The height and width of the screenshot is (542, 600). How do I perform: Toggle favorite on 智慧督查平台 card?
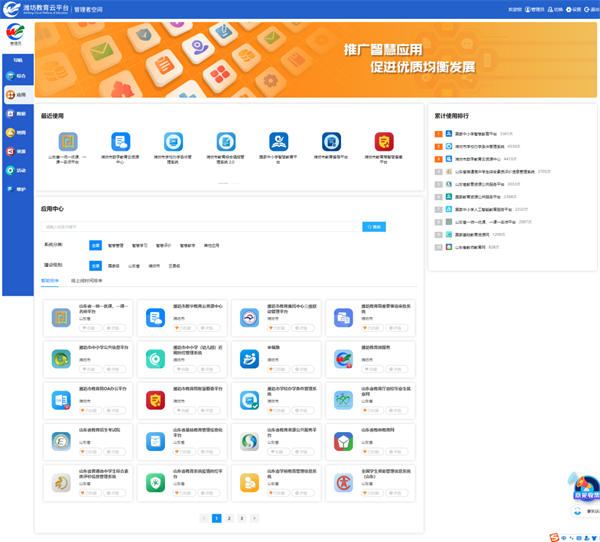(x=184, y=411)
